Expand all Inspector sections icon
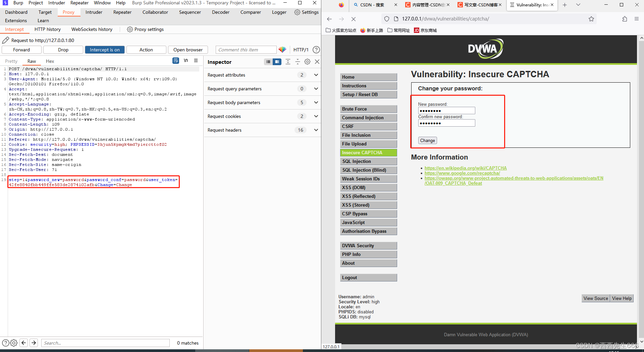Image resolution: width=644 pixels, height=352 pixels. tap(288, 62)
